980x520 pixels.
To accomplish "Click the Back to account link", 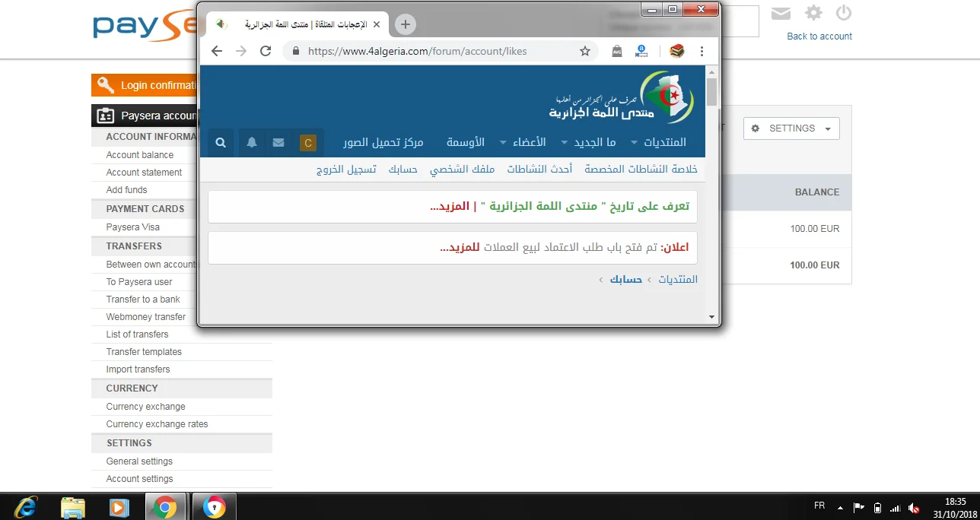I will click(x=819, y=36).
